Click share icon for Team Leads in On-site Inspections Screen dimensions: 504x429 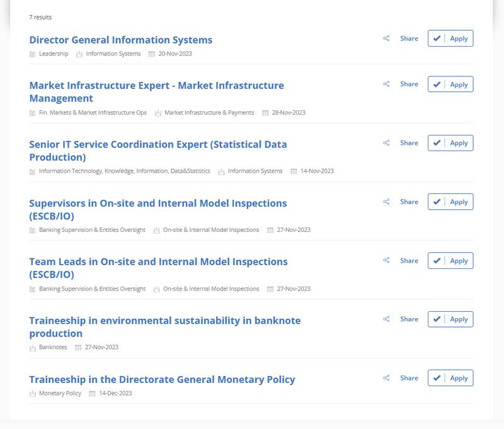point(386,260)
